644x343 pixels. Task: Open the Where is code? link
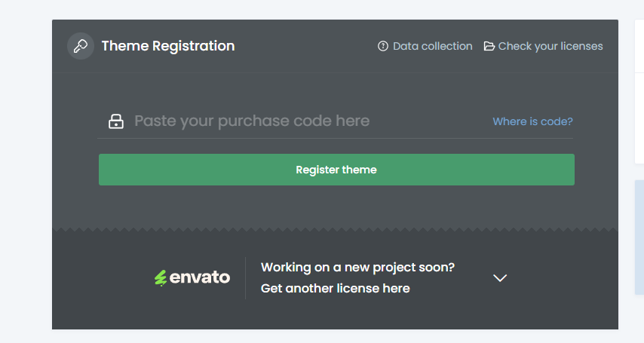click(x=532, y=121)
